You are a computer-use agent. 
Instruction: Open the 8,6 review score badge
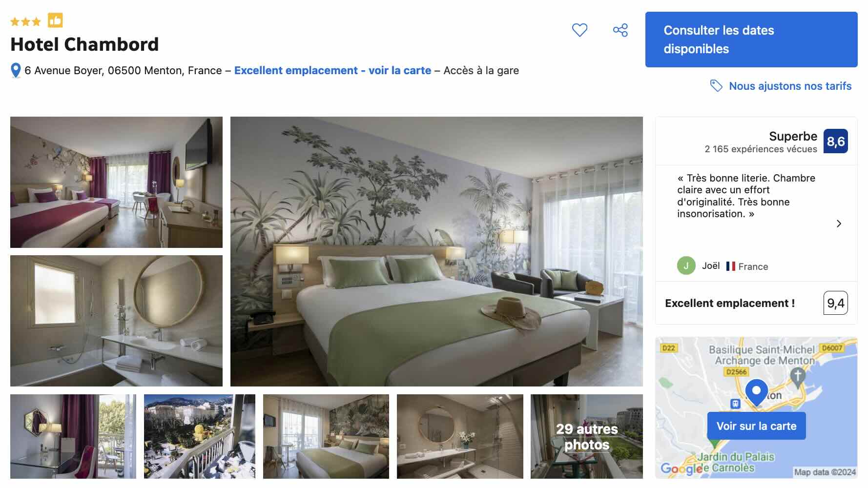[836, 142]
